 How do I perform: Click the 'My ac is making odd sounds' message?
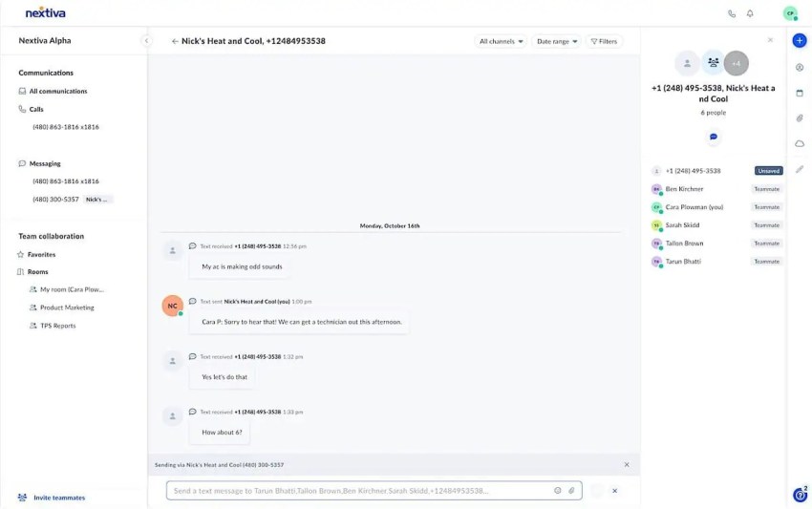(242, 266)
